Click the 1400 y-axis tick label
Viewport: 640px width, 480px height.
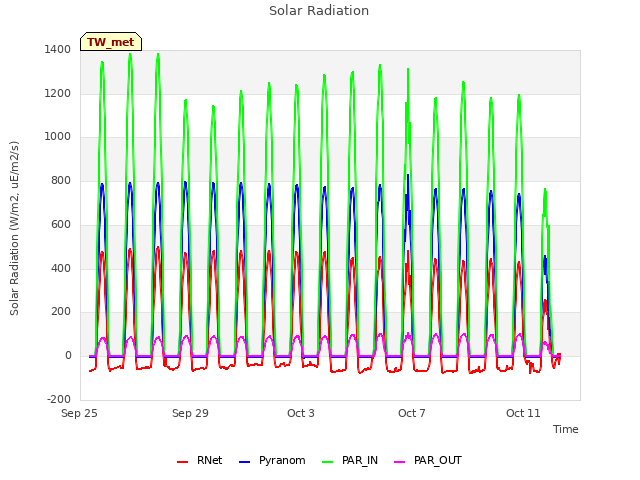click(58, 49)
